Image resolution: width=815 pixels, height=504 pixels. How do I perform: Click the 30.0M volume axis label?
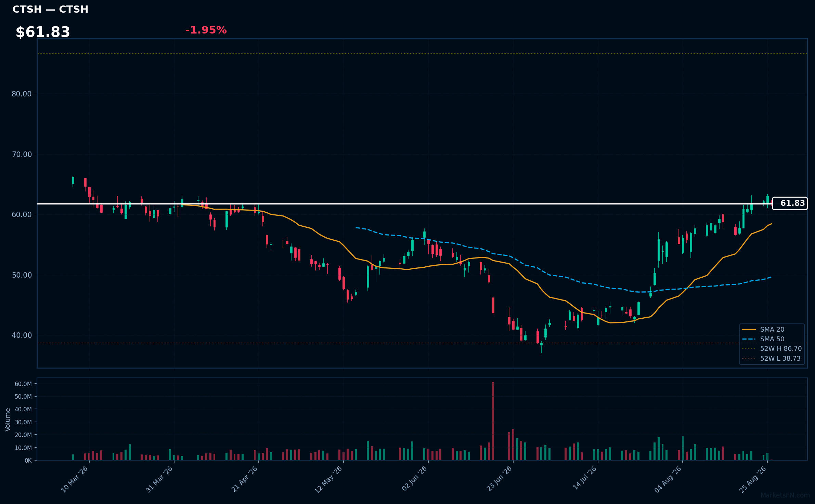click(x=23, y=422)
